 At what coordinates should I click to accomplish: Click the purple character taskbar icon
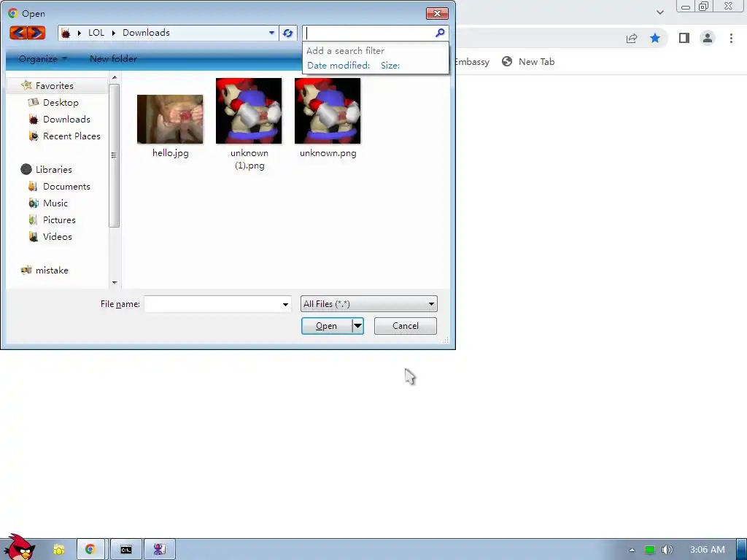point(159,550)
